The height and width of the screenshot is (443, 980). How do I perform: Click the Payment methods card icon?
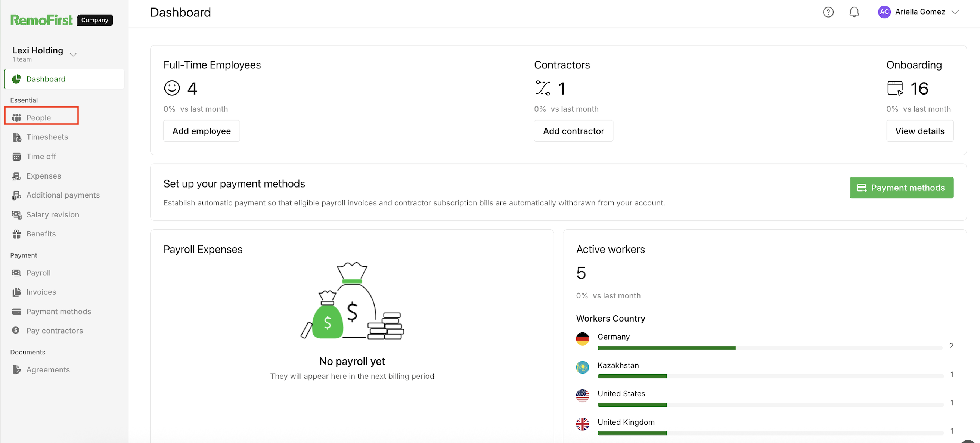(x=16, y=311)
